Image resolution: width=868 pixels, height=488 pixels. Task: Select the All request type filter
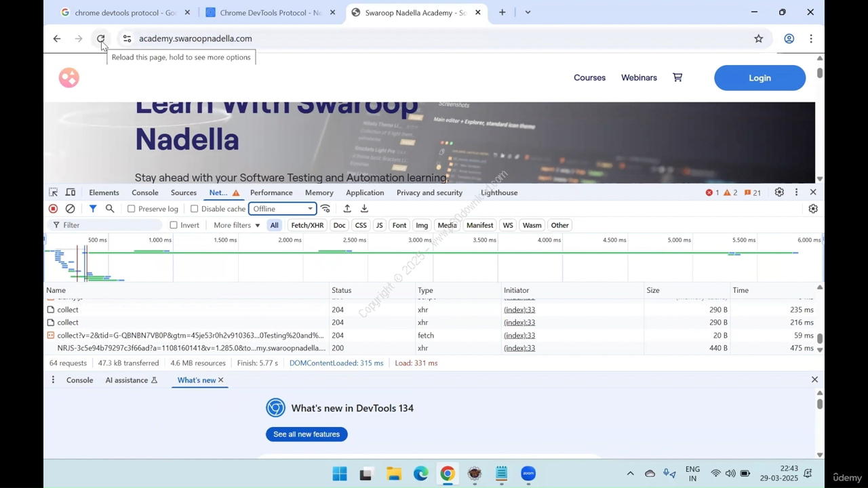click(x=274, y=225)
